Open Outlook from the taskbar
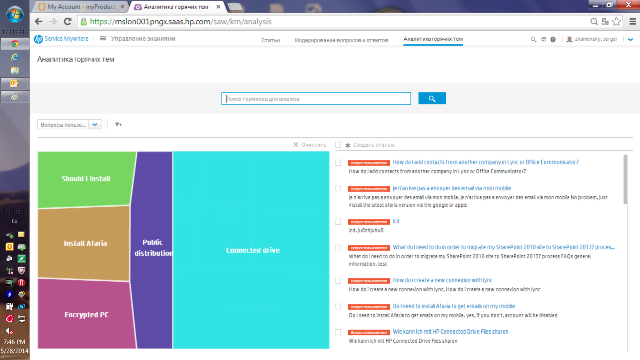The width and height of the screenshot is (640, 360). (x=15, y=83)
